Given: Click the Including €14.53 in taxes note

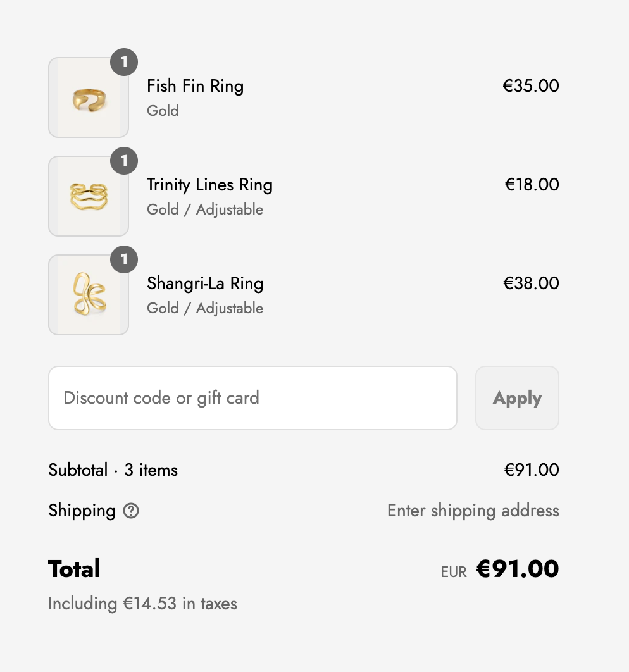Looking at the screenshot, I should pos(142,604).
